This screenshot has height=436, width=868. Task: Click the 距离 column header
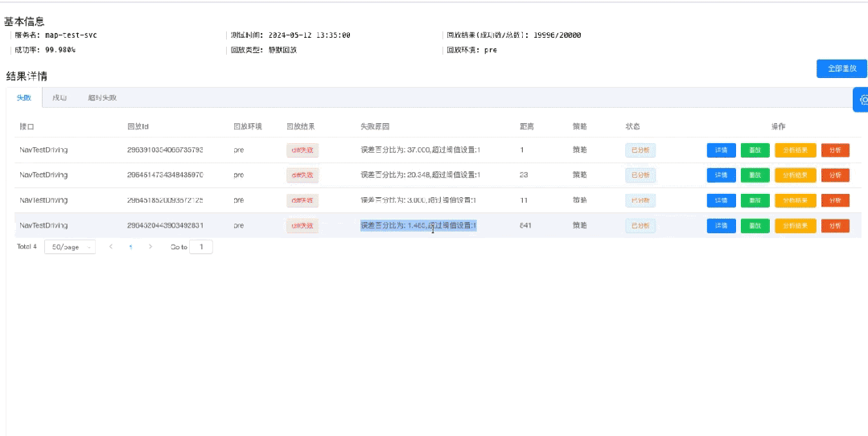click(x=527, y=126)
